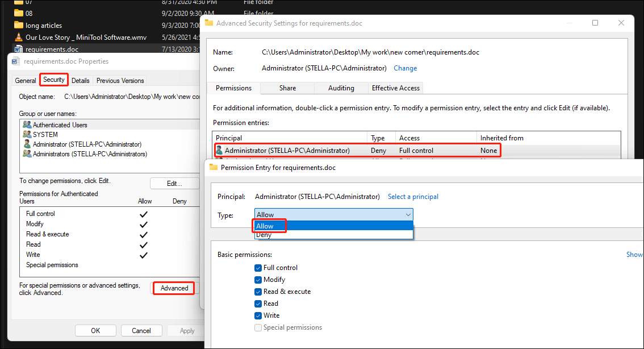This screenshot has height=349, width=644.
Task: Click the Administrator user icon in Permission entries
Action: click(x=219, y=151)
